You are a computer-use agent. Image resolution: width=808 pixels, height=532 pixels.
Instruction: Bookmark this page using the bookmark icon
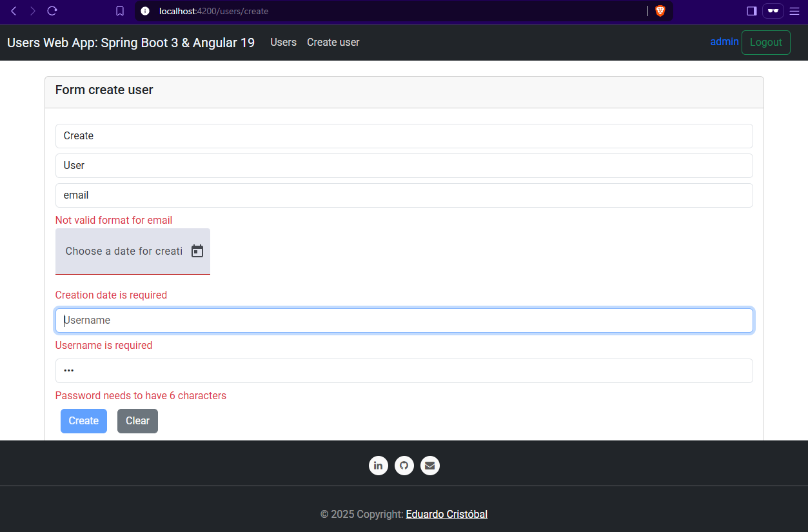tap(120, 11)
